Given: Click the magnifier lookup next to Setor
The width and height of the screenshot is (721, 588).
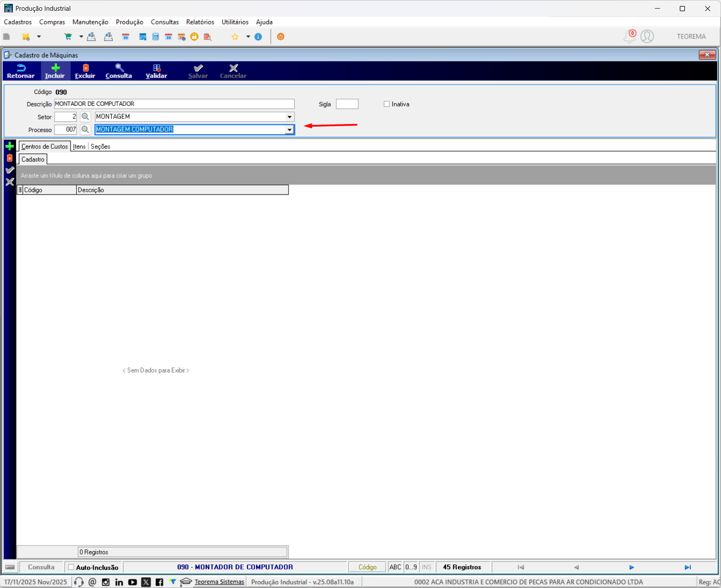Looking at the screenshot, I should (85, 116).
